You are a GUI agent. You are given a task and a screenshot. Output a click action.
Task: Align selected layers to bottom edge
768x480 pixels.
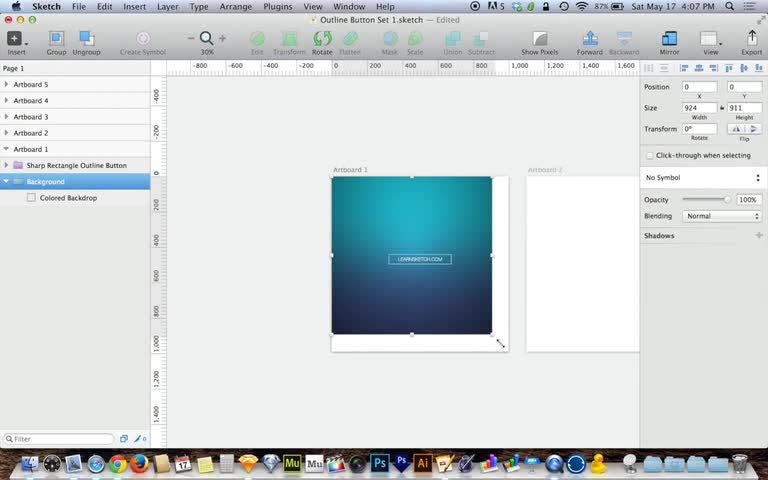(759, 68)
